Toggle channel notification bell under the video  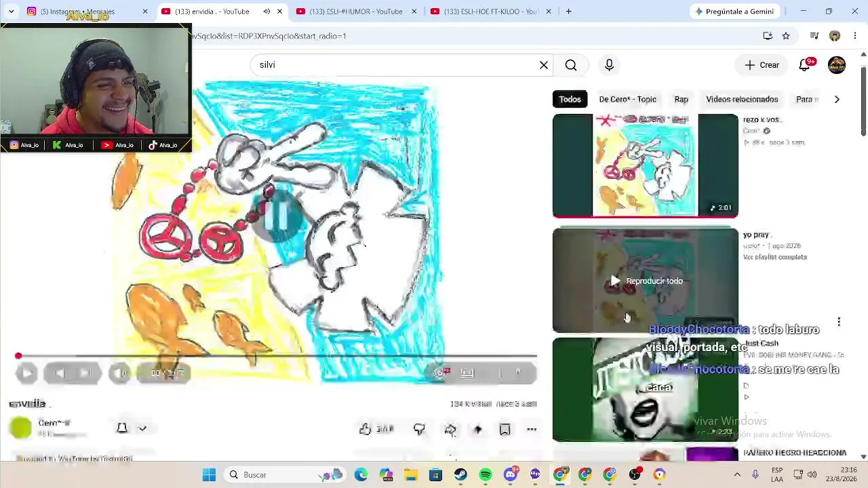(122, 428)
